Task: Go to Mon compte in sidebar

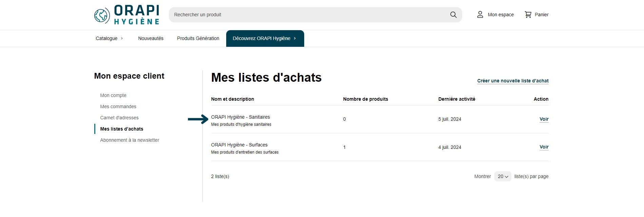Action: (113, 95)
